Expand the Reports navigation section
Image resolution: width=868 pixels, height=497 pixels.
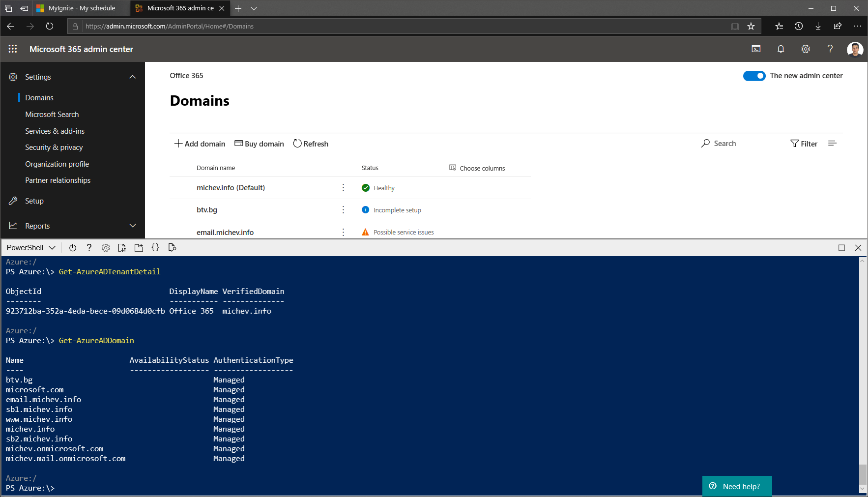pyautogui.click(x=132, y=226)
